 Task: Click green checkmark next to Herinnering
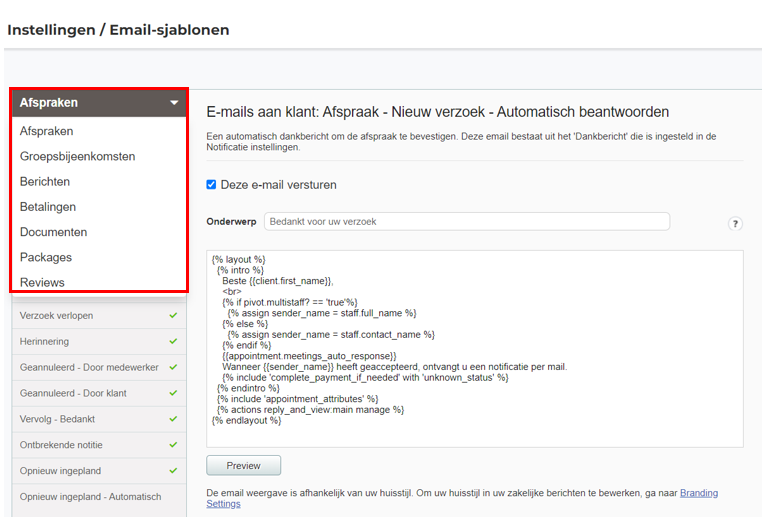click(x=173, y=341)
